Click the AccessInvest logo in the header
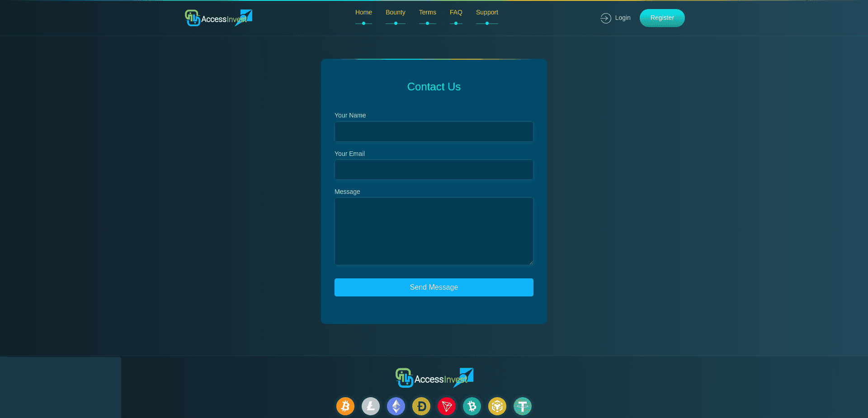This screenshot has width=868, height=418. coord(217,18)
